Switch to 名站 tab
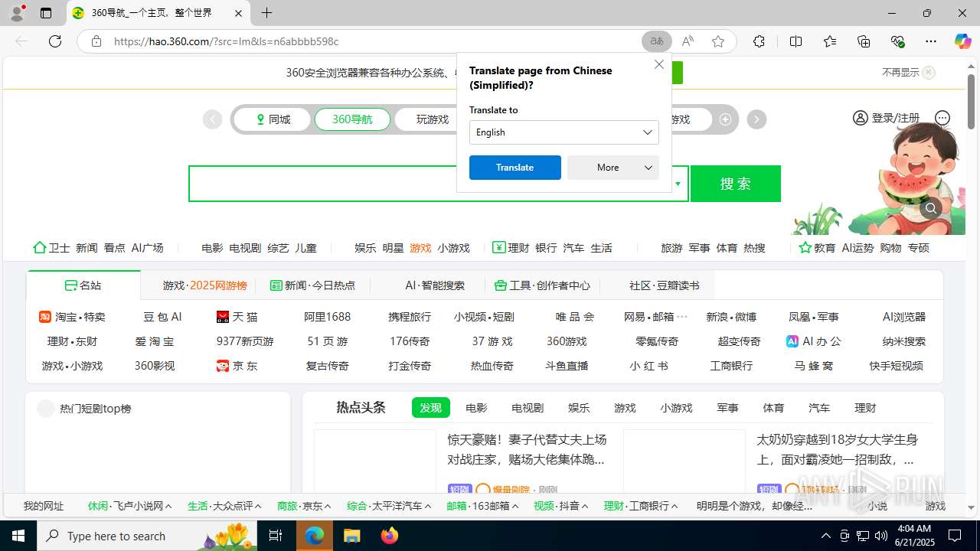Viewport: 980px width, 551px height. tap(83, 285)
